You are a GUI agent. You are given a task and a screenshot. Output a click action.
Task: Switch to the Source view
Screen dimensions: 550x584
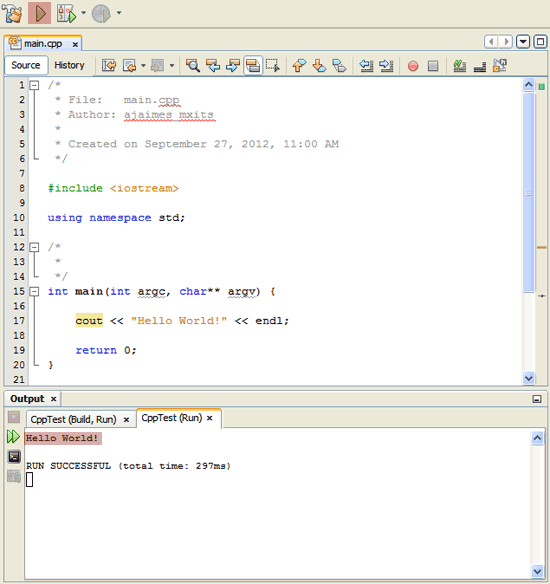pos(26,65)
